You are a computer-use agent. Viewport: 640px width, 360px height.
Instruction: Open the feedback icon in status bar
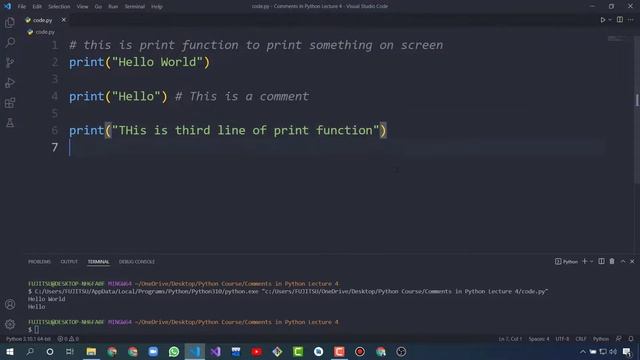pyautogui.click(x=619, y=339)
